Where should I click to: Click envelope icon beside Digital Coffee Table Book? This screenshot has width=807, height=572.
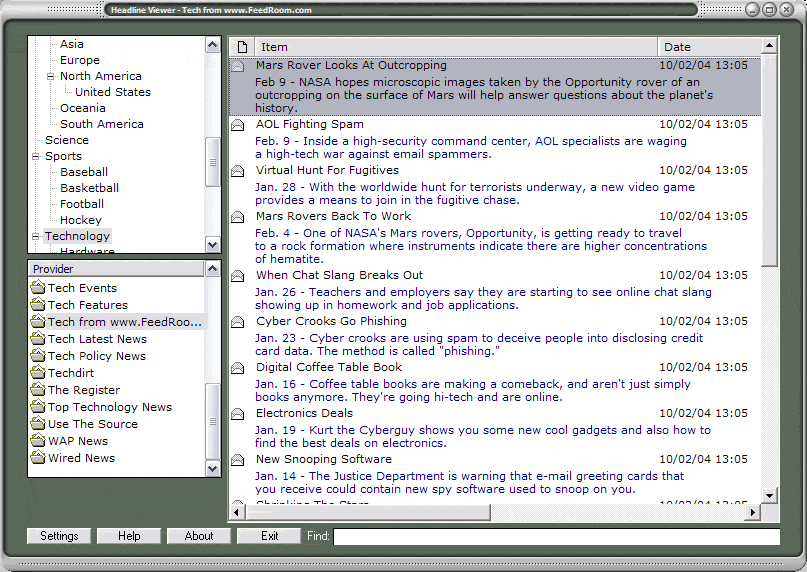pyautogui.click(x=237, y=368)
